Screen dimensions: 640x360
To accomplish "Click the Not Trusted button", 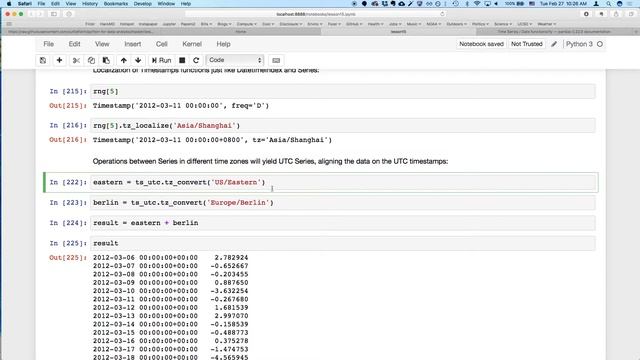I will click(x=527, y=44).
